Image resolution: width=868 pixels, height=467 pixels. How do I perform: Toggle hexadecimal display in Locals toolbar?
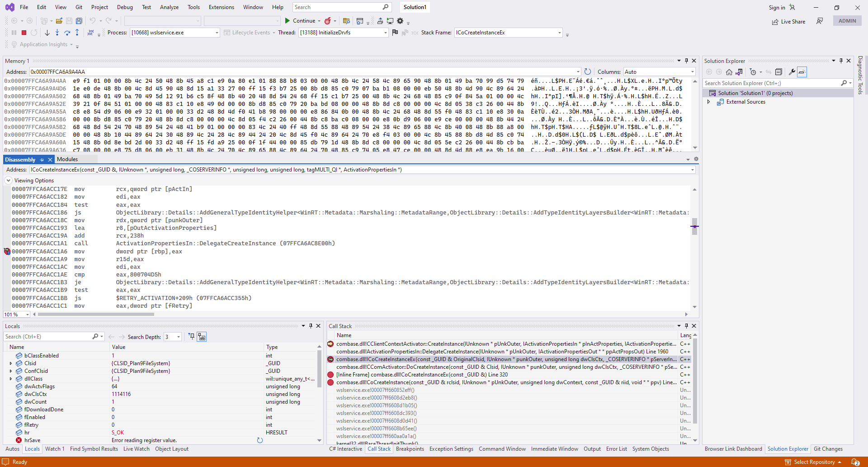202,337
